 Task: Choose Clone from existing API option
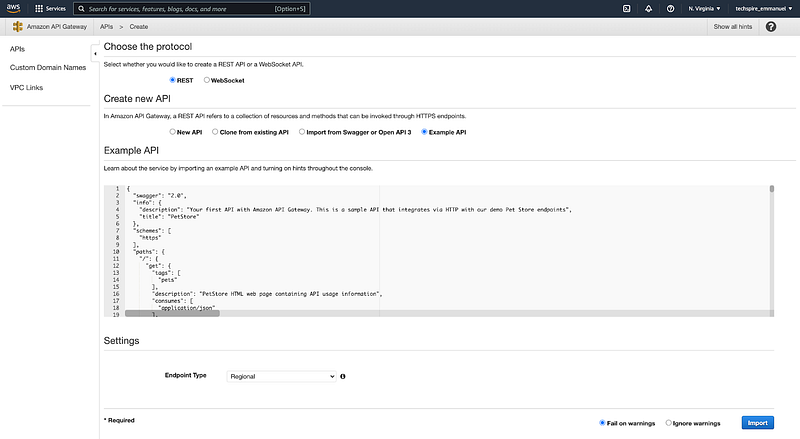coord(215,132)
